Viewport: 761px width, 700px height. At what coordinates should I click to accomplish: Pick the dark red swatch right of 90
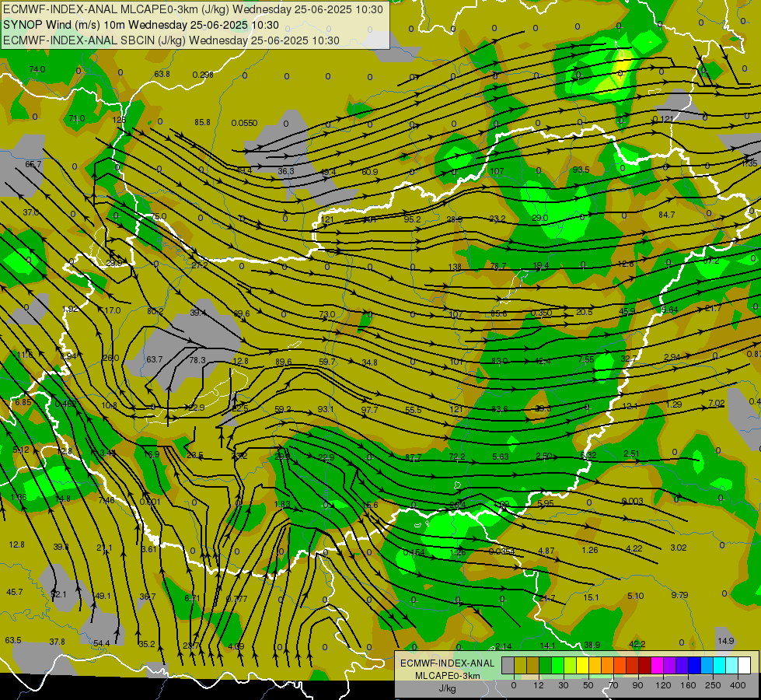(645, 665)
